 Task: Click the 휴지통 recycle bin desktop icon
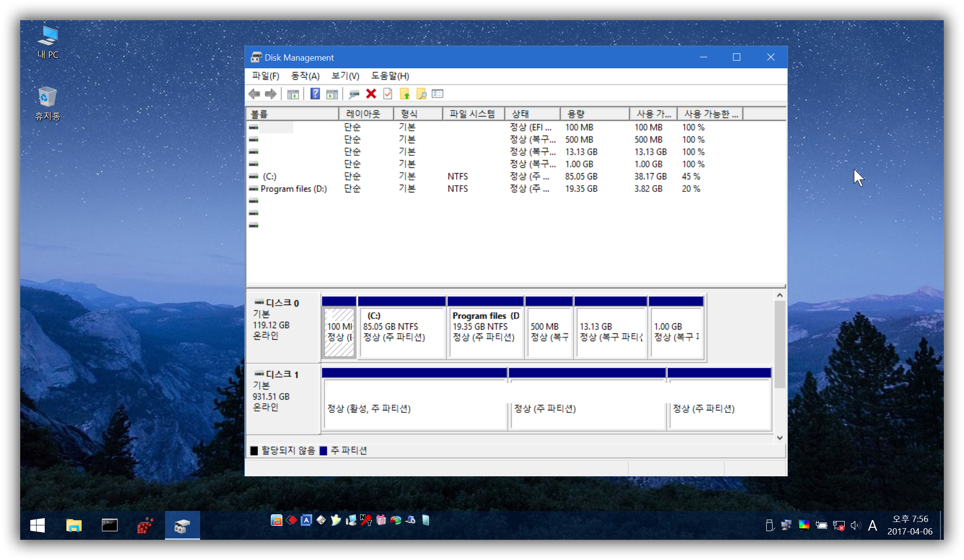pyautogui.click(x=48, y=103)
